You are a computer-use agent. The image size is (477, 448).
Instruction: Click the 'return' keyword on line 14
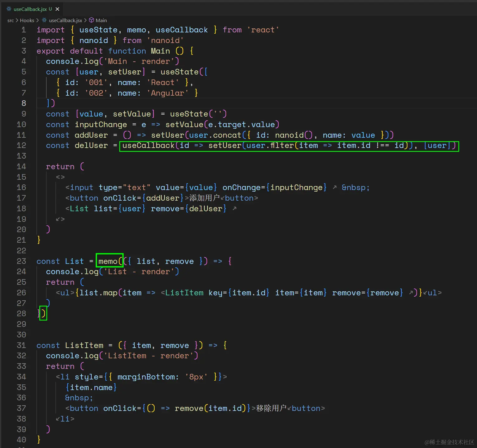tap(60, 167)
